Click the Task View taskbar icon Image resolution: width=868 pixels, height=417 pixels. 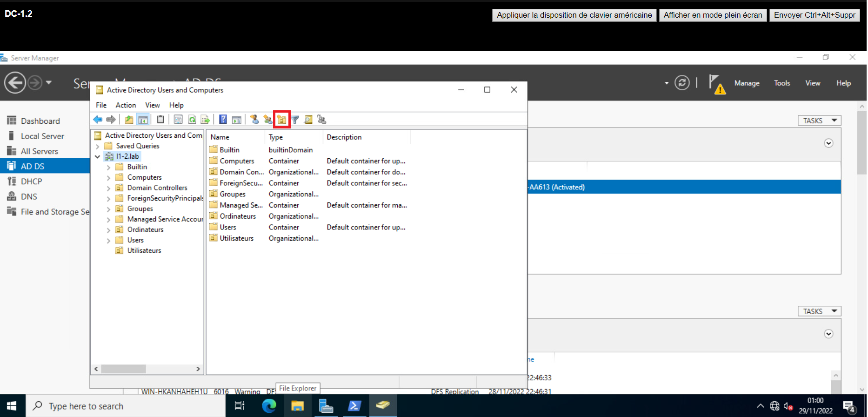240,406
